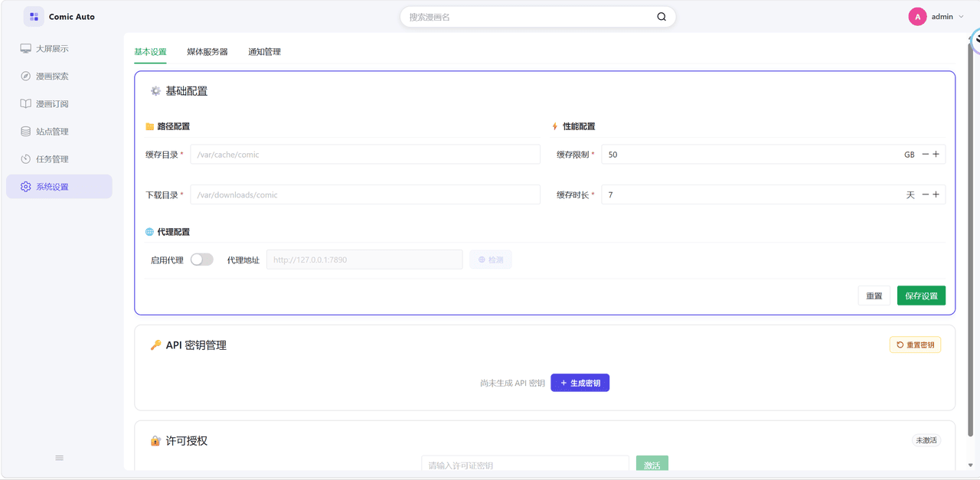
Task: Decrease 缓存限制 with the minus icon
Action: 925,154
